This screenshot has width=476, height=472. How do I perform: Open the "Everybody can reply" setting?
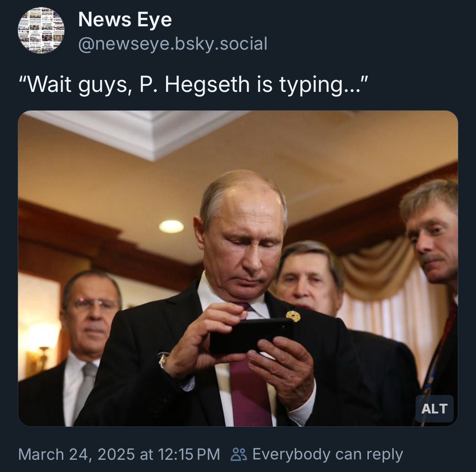(327, 454)
